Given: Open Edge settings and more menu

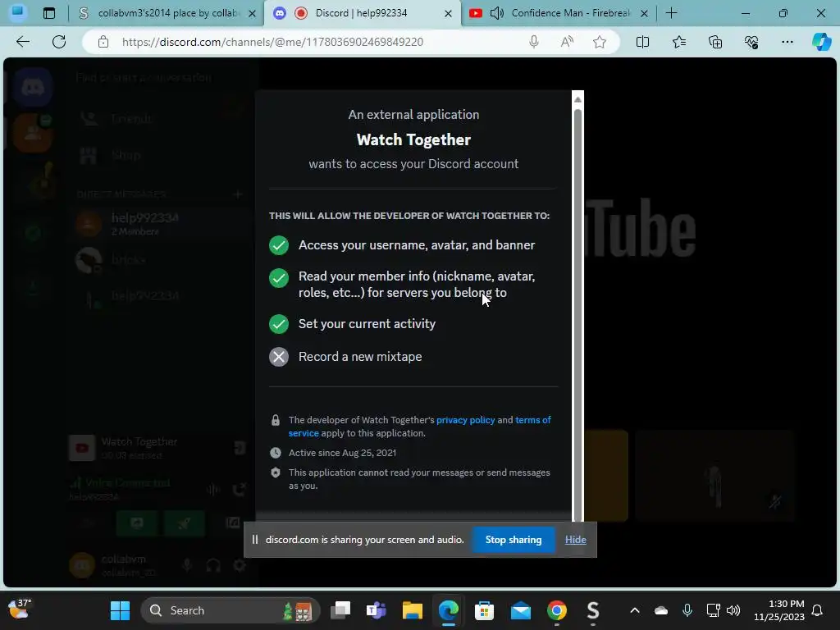Looking at the screenshot, I should [x=787, y=42].
